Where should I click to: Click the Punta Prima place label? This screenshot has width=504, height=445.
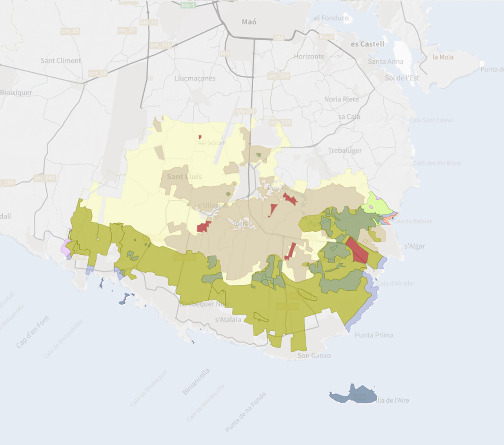(374, 335)
